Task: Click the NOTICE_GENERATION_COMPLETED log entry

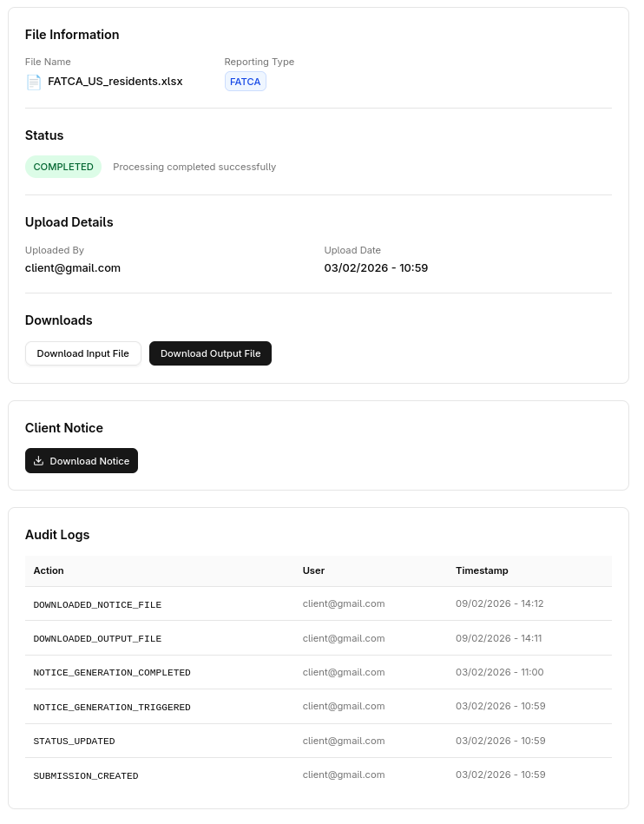Action: (112, 673)
